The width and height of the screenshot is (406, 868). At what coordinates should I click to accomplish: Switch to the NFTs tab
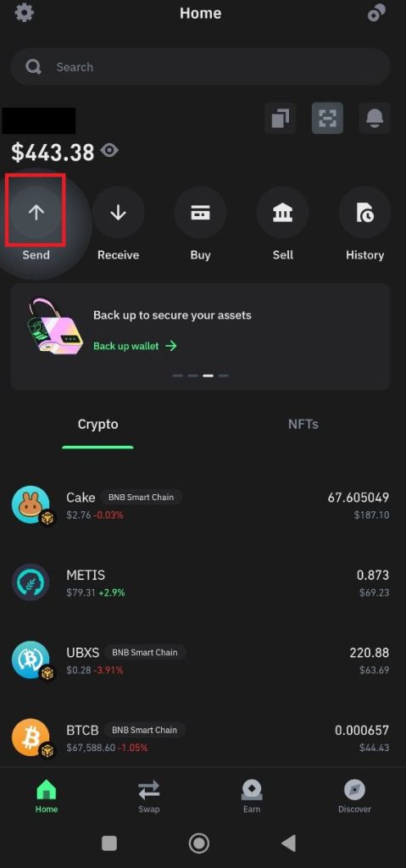point(303,425)
